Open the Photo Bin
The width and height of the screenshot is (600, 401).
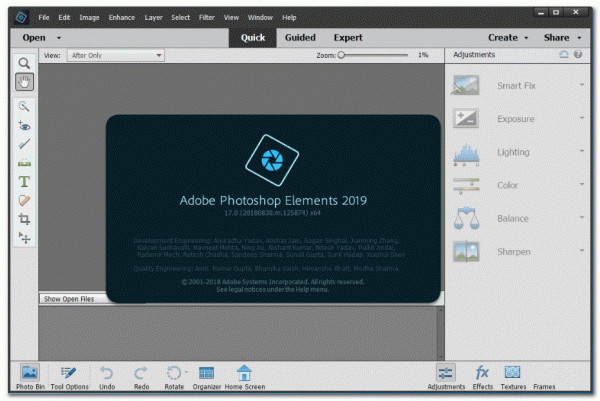(30, 377)
